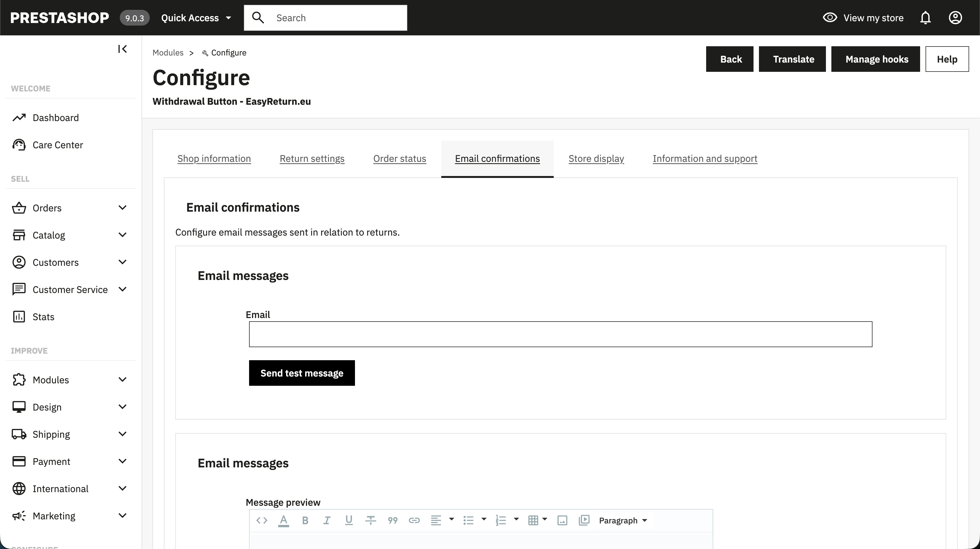
Task: Expand the Customer Service menu chevron
Action: pos(122,289)
